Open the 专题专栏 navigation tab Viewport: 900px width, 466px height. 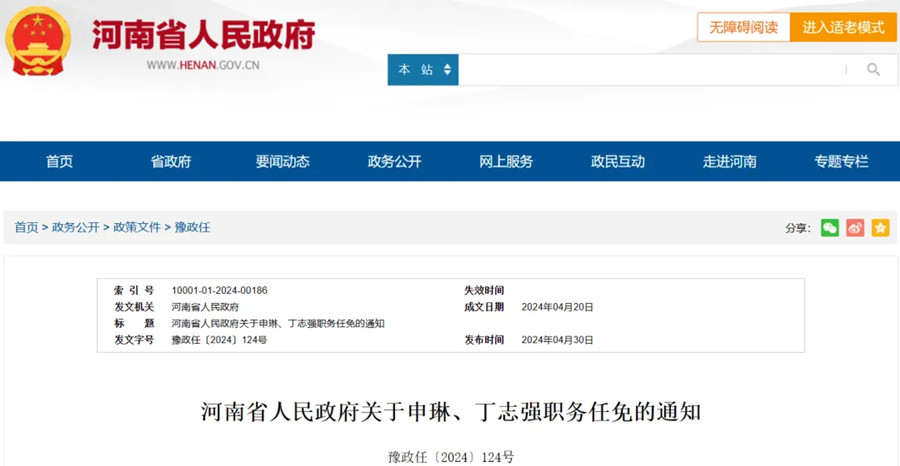pyautogui.click(x=841, y=162)
